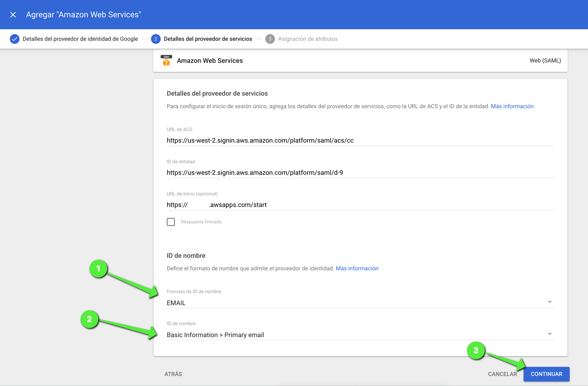Open Más información link for service provider details
This screenshot has height=386, width=588.
[x=512, y=106]
